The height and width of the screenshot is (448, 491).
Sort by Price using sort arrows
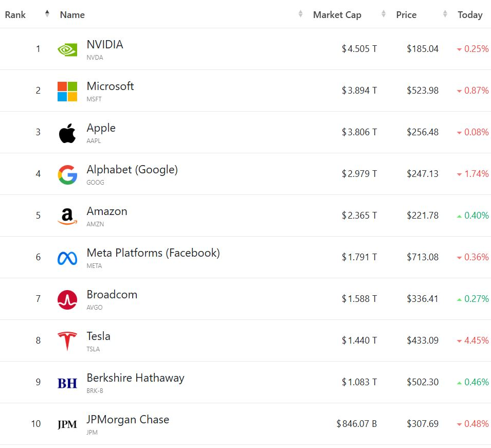pos(445,14)
